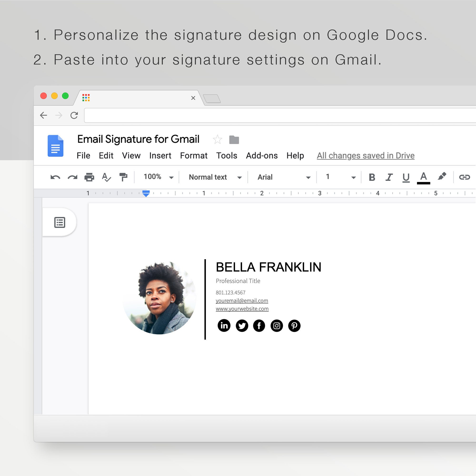Select the Undo icon in the toolbar

[x=55, y=177]
